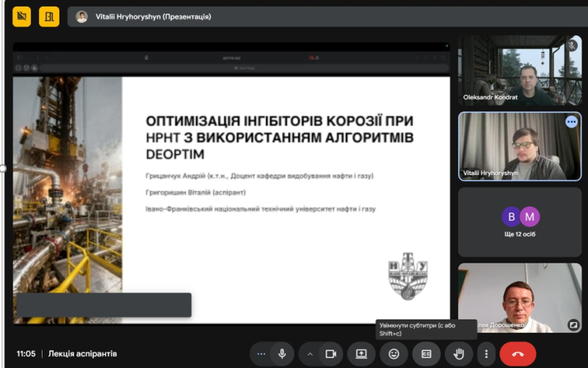Click Vitalii Hryhoryshyn avatar in header
The height and width of the screenshot is (368, 588).
click(x=82, y=16)
